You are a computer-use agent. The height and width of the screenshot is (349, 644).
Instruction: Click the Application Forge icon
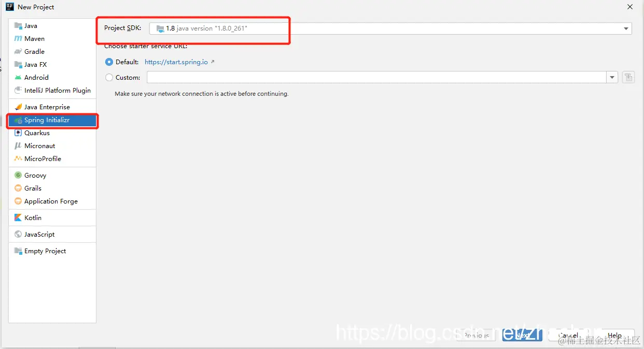18,201
